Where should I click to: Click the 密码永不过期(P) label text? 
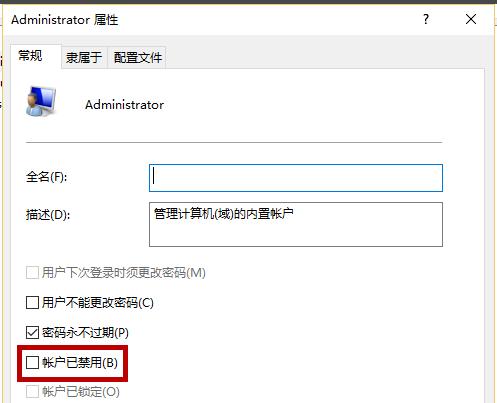tap(85, 332)
